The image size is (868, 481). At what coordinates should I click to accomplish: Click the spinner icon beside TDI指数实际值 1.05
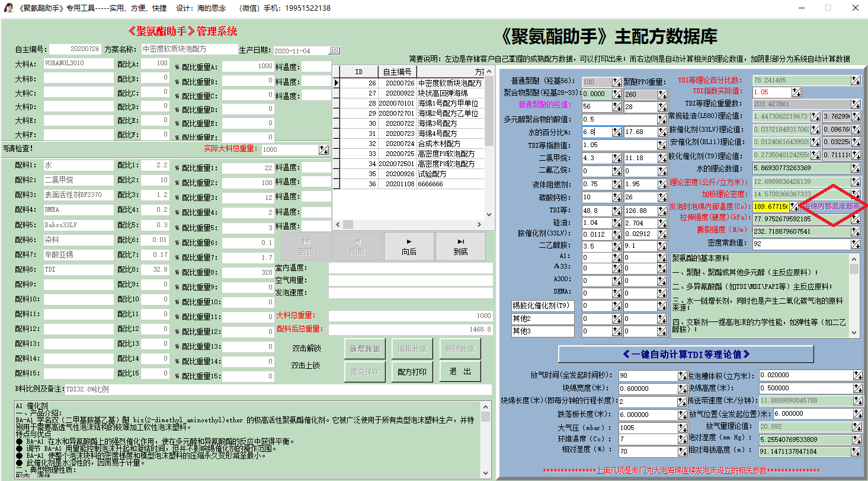pyautogui.click(x=796, y=92)
